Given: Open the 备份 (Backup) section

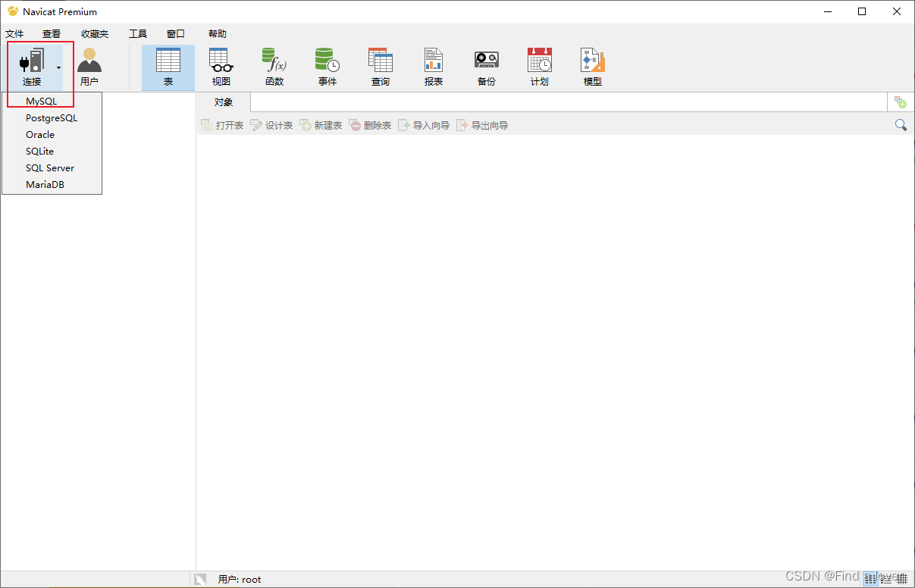Looking at the screenshot, I should tap(487, 67).
